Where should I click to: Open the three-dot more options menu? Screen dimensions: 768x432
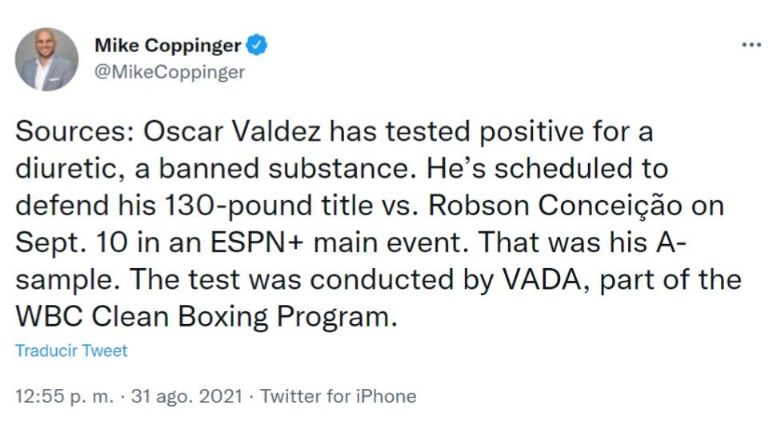pyautogui.click(x=750, y=45)
